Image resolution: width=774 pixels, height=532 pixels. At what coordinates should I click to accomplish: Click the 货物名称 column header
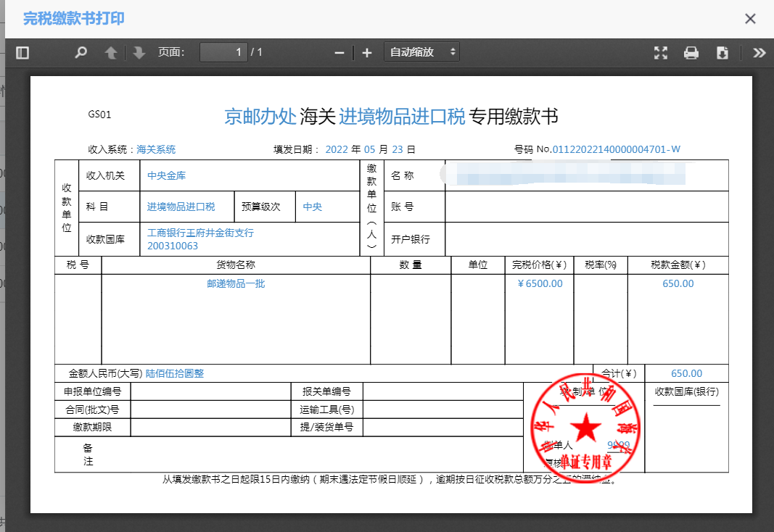[x=236, y=265]
